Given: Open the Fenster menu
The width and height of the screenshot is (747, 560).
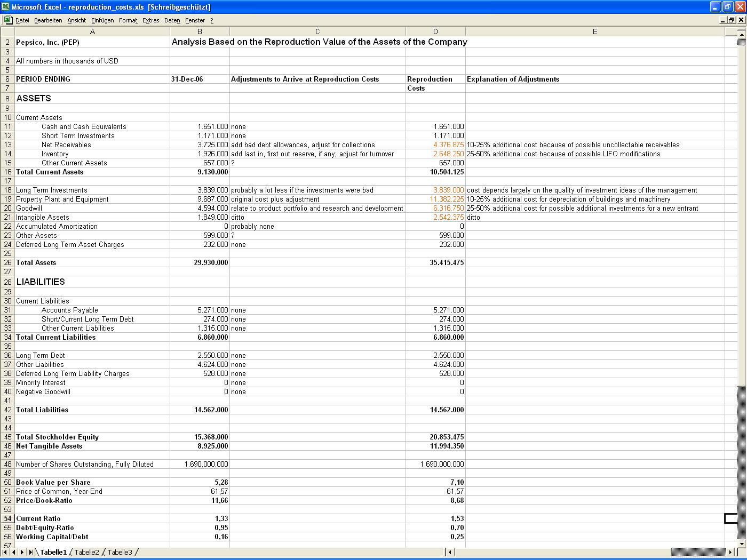Looking at the screenshot, I should click(195, 20).
